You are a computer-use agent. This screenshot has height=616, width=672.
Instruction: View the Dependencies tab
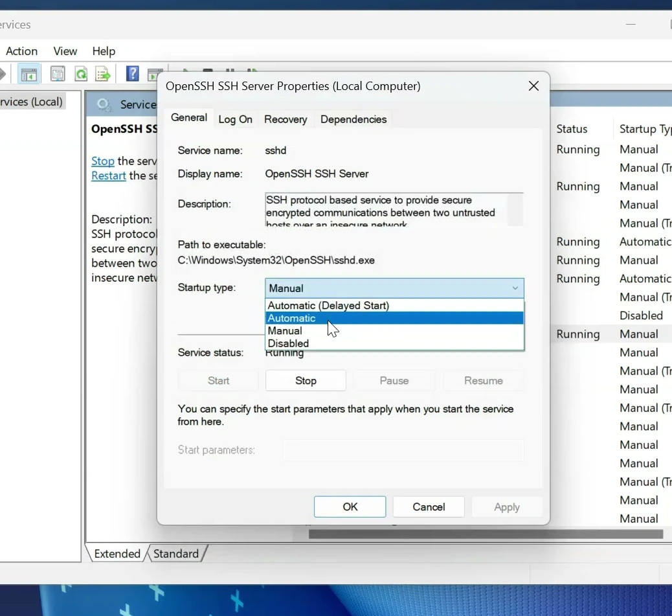[353, 119]
